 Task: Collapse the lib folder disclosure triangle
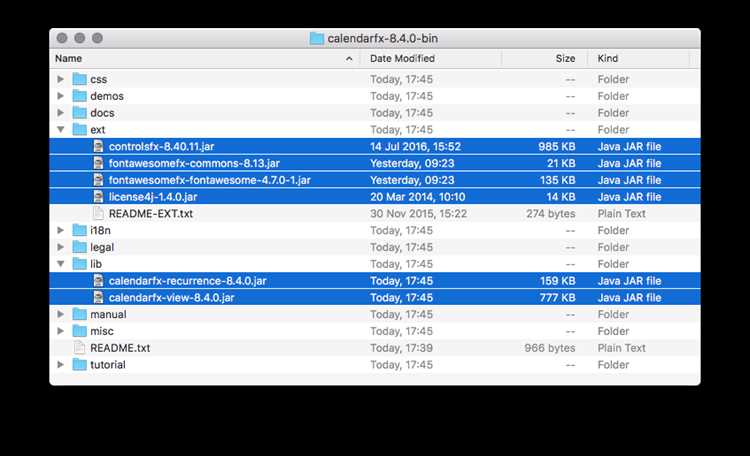point(60,264)
